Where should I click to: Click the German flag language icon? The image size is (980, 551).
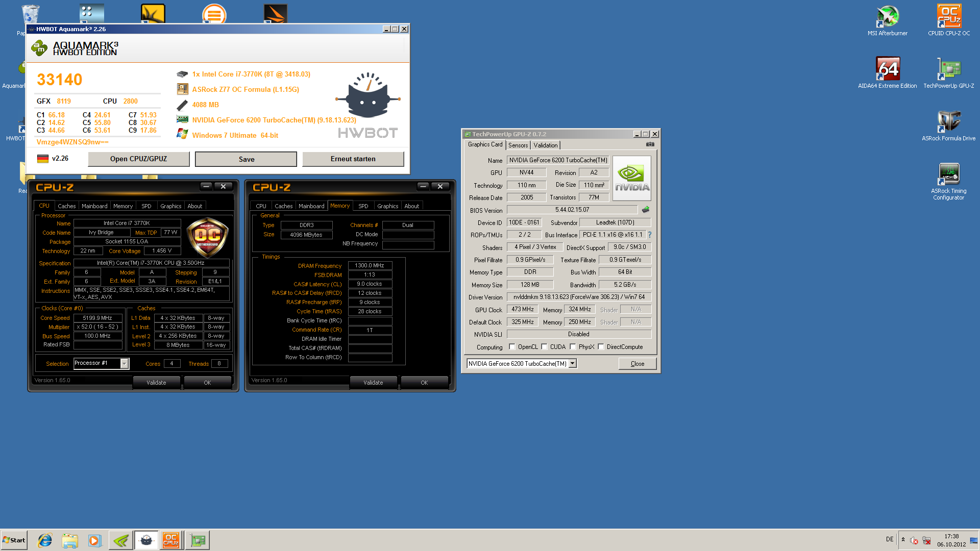tap(43, 159)
